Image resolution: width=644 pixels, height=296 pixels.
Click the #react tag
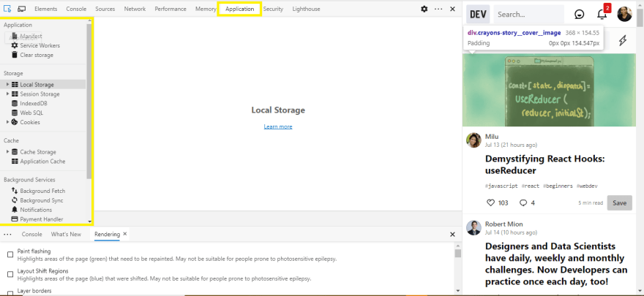tap(531, 186)
